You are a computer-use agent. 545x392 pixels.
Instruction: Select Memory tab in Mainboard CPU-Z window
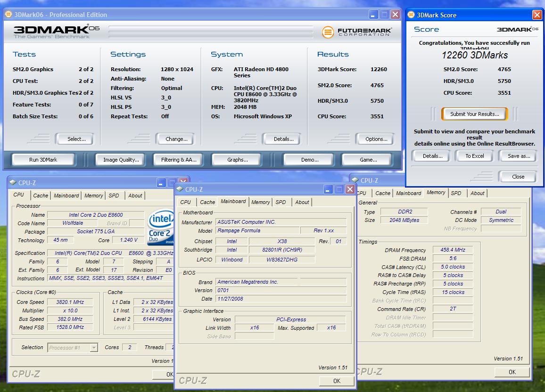260,202
